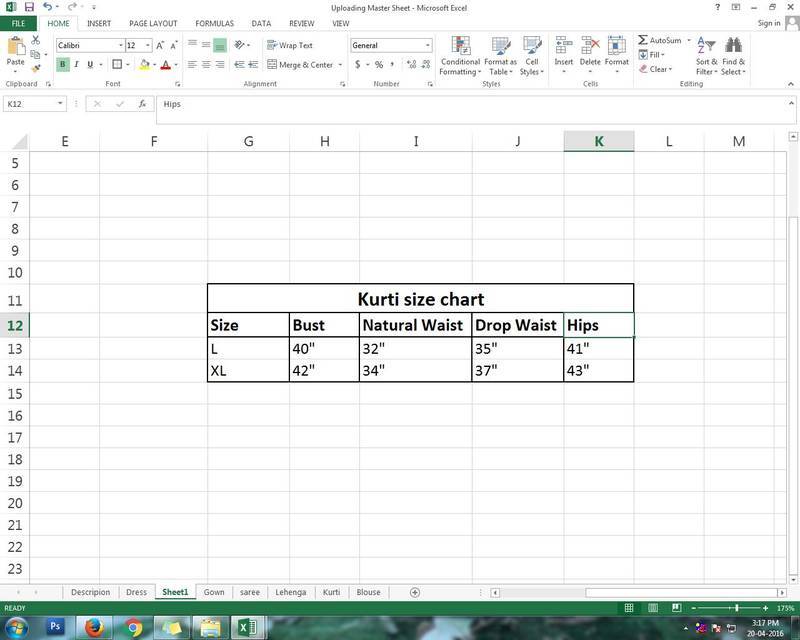Toggle Bold formatting
Viewport: 800px width, 640px height.
click(62, 65)
